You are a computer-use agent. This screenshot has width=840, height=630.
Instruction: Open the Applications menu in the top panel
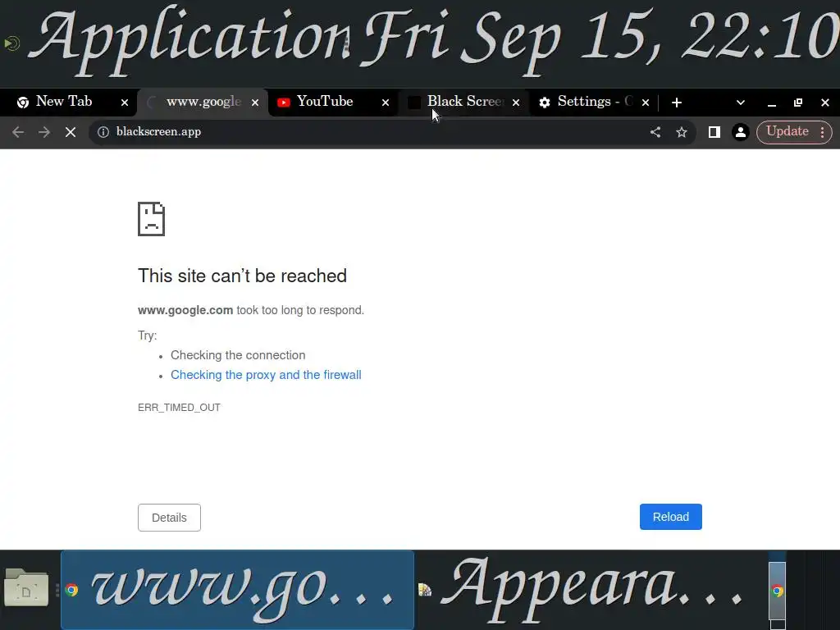177,42
